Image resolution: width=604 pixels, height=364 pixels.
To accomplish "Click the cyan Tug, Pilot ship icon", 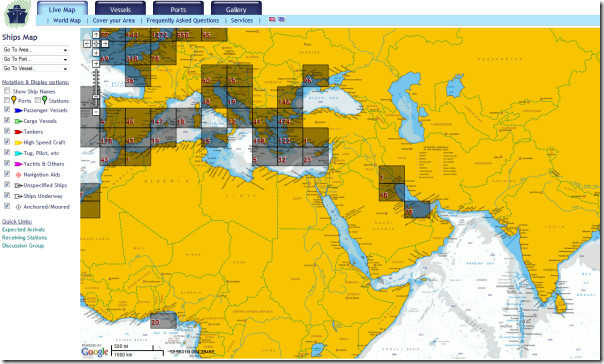I will tap(18, 153).
